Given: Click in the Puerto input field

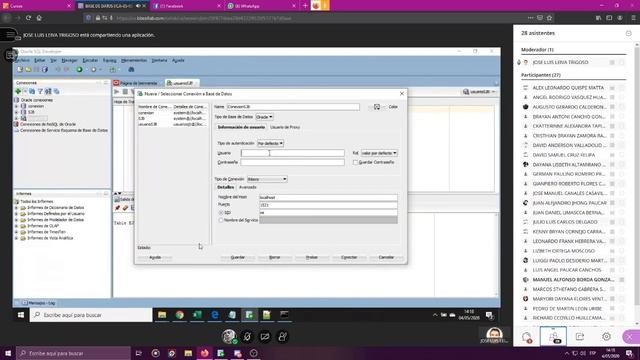Looking at the screenshot, I should pyautogui.click(x=328, y=205).
